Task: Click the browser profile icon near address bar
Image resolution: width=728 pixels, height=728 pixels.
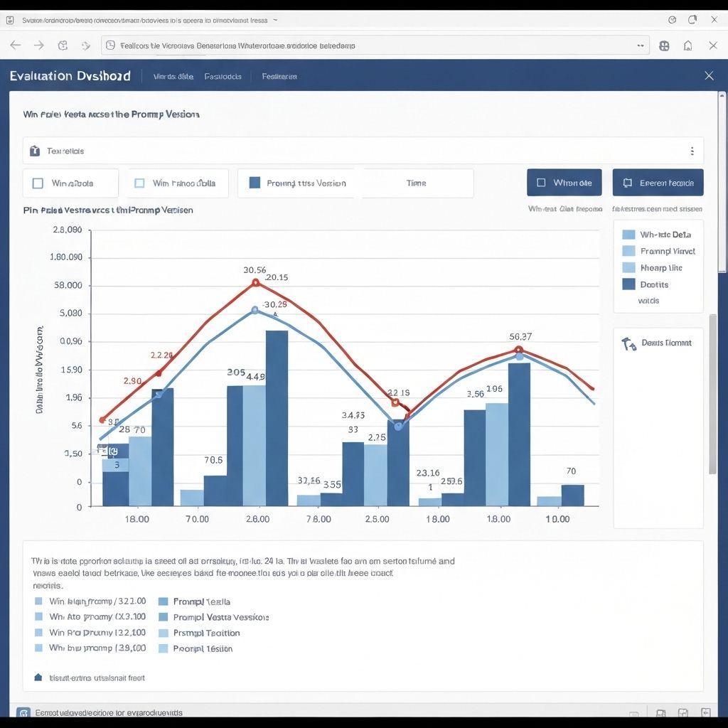Action: coord(664,44)
